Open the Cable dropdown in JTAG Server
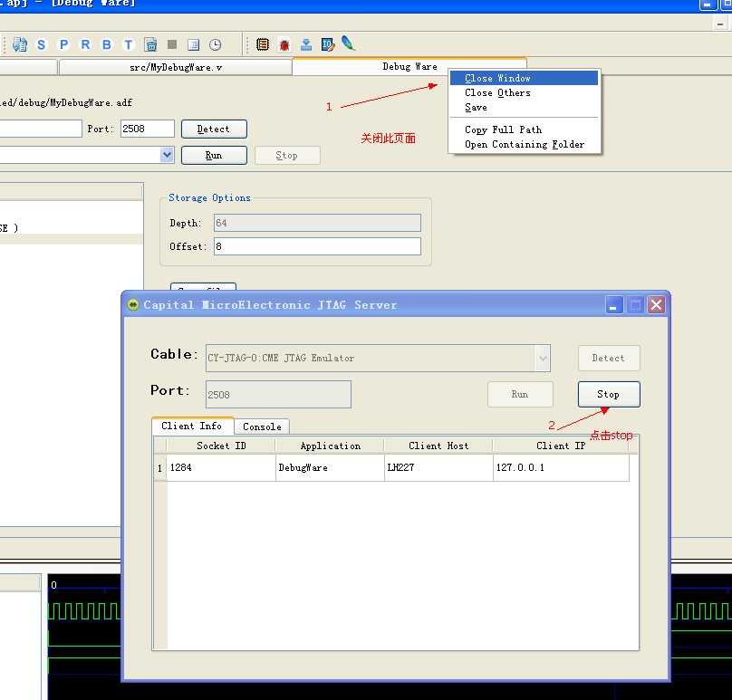 pyautogui.click(x=543, y=358)
